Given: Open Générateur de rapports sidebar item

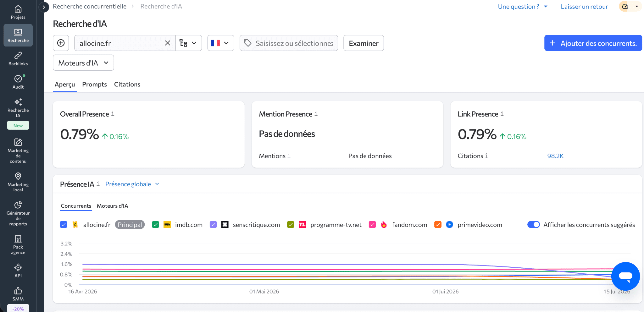Looking at the screenshot, I should pos(18,214).
